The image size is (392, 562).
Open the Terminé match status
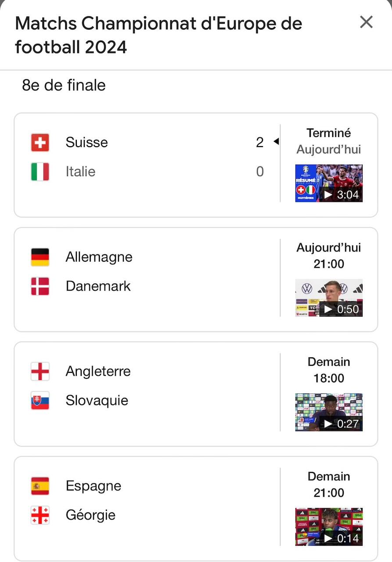point(329,133)
